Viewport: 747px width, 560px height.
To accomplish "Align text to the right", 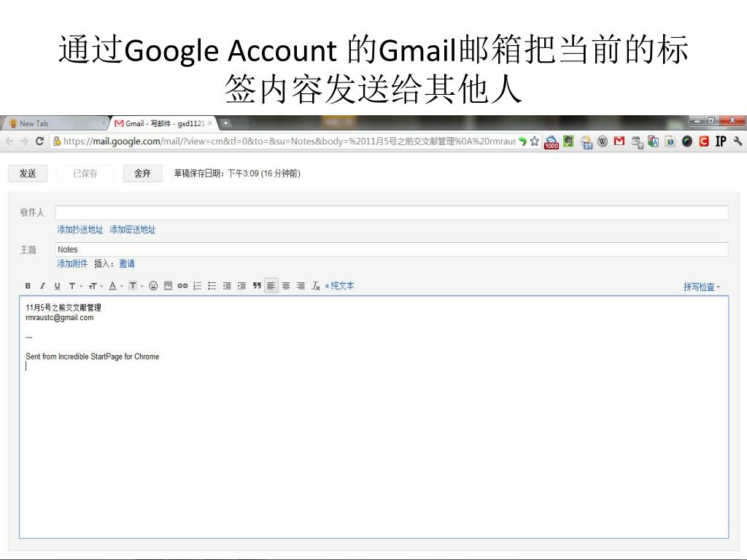I will point(301,286).
